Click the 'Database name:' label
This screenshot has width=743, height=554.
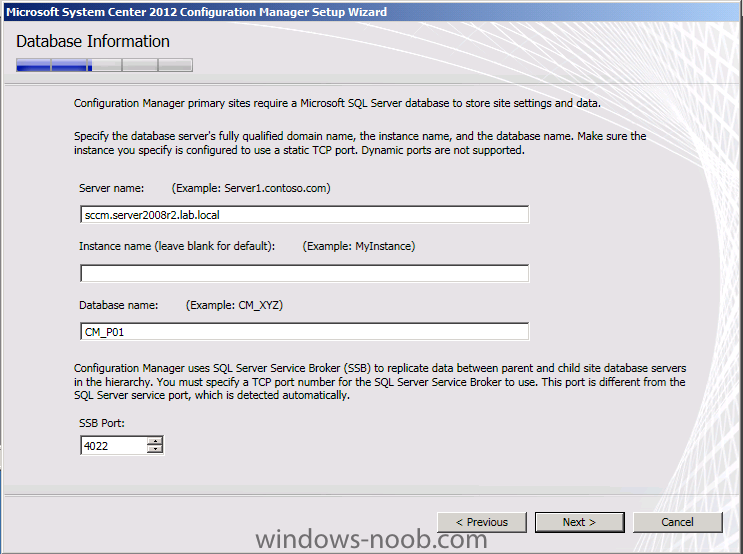coord(118,305)
